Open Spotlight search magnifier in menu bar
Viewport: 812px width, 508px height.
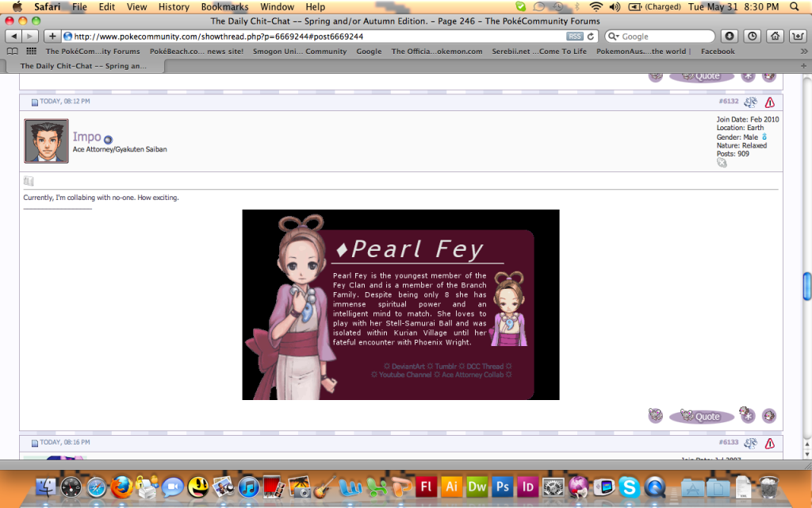click(795, 6)
